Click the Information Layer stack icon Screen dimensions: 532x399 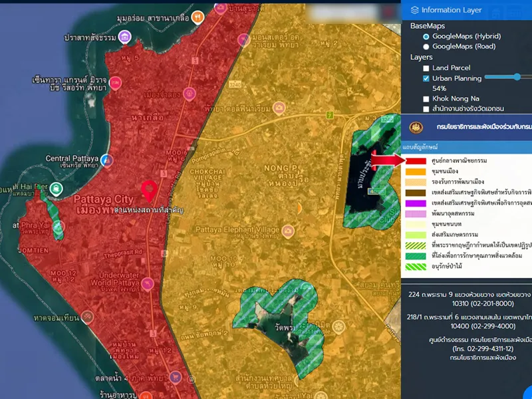[x=415, y=10]
